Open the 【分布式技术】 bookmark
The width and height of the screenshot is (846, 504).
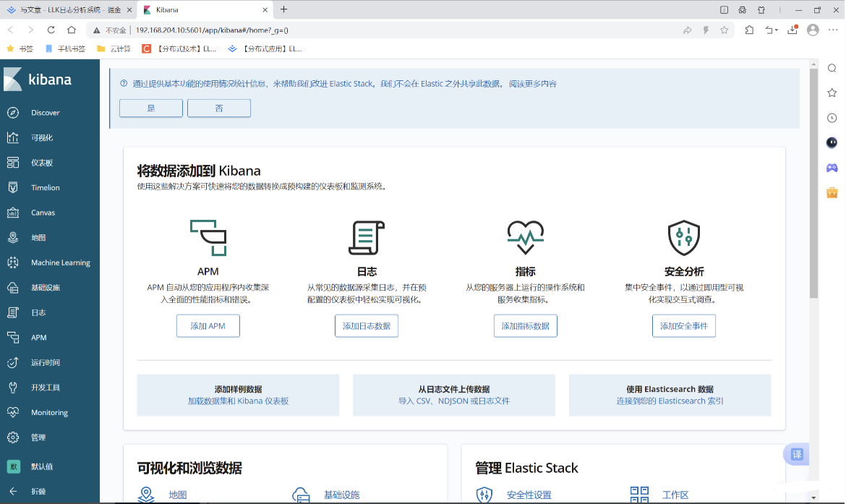click(179, 48)
